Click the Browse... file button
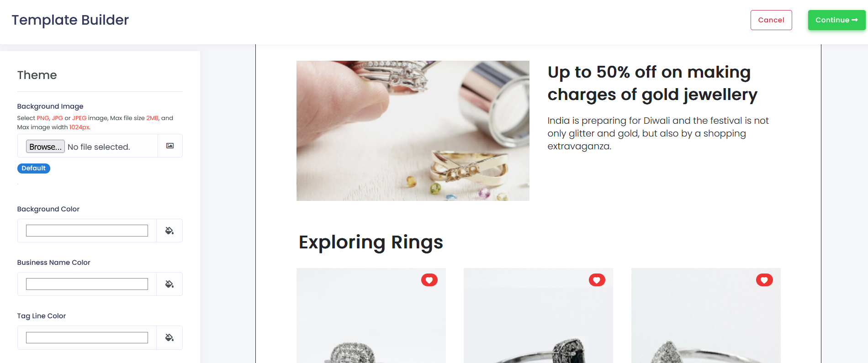Viewport: 868px width, 363px height. [45, 147]
